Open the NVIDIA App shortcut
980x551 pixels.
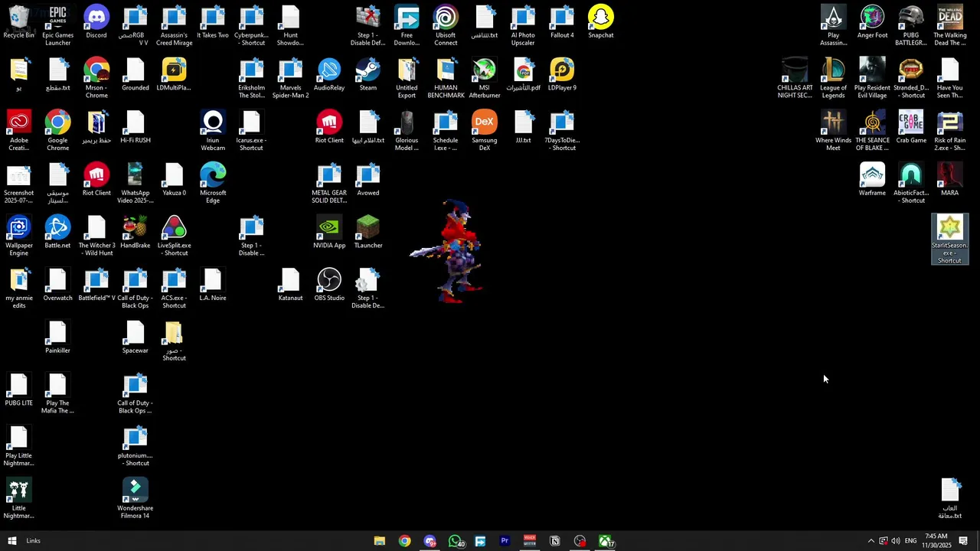point(329,233)
